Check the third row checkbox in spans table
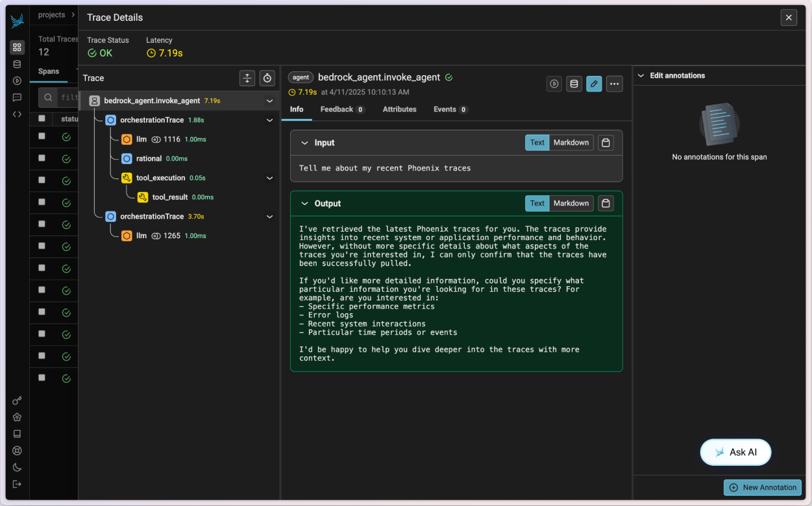Image resolution: width=812 pixels, height=506 pixels. 42,180
